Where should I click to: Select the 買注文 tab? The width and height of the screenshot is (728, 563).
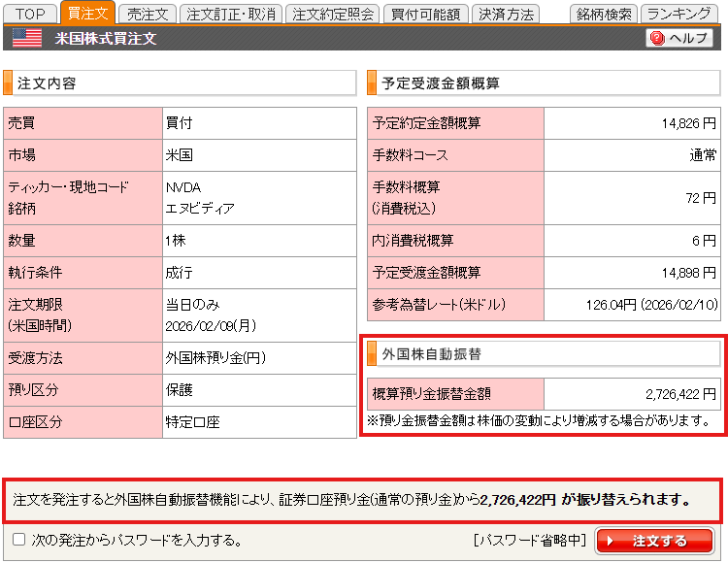87,14
